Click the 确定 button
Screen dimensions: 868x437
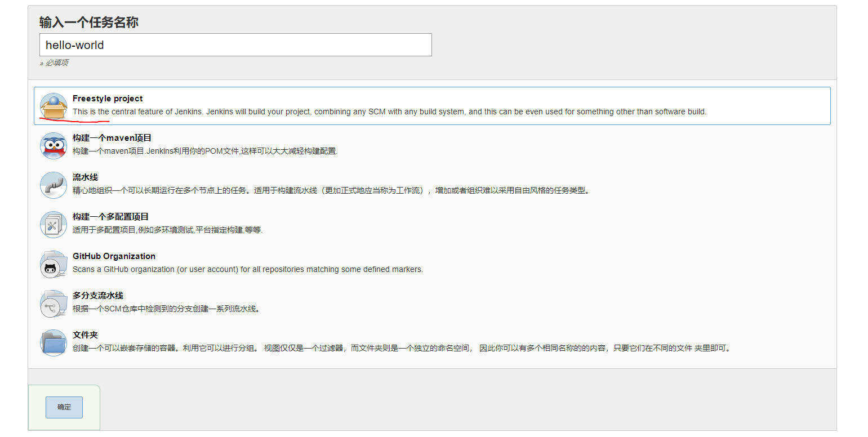64,407
